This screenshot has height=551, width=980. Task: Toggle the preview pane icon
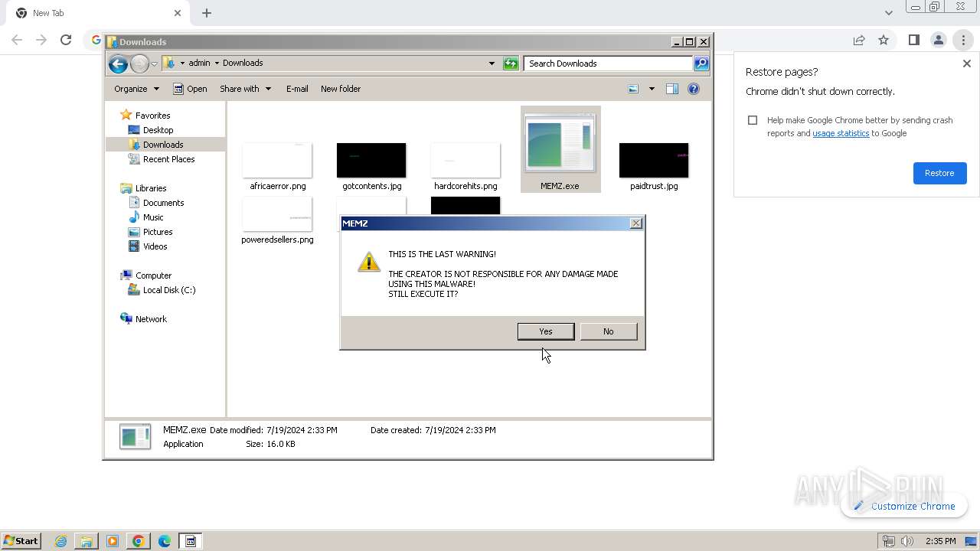click(672, 89)
